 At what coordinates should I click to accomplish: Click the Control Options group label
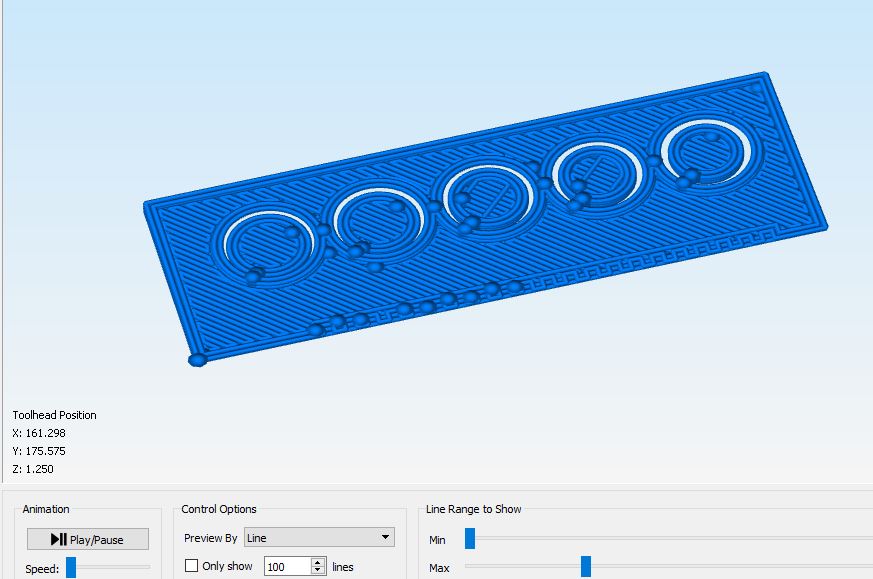tap(219, 509)
